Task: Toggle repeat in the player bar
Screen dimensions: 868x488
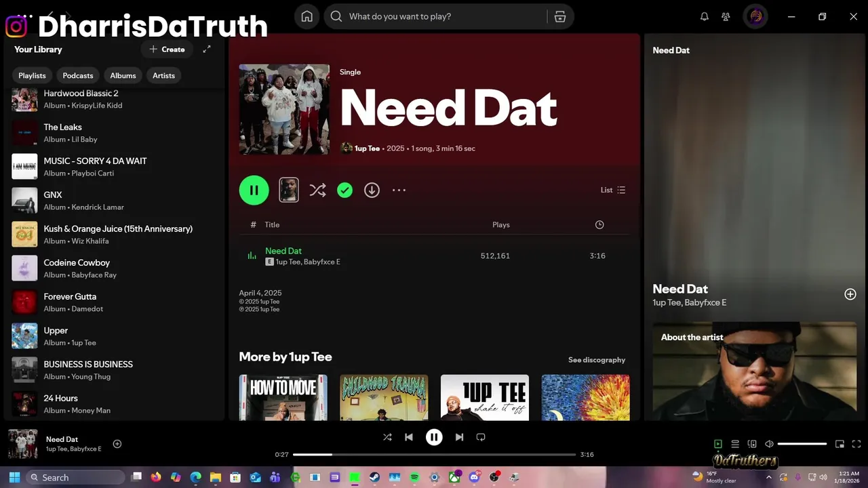Action: pyautogui.click(x=481, y=437)
